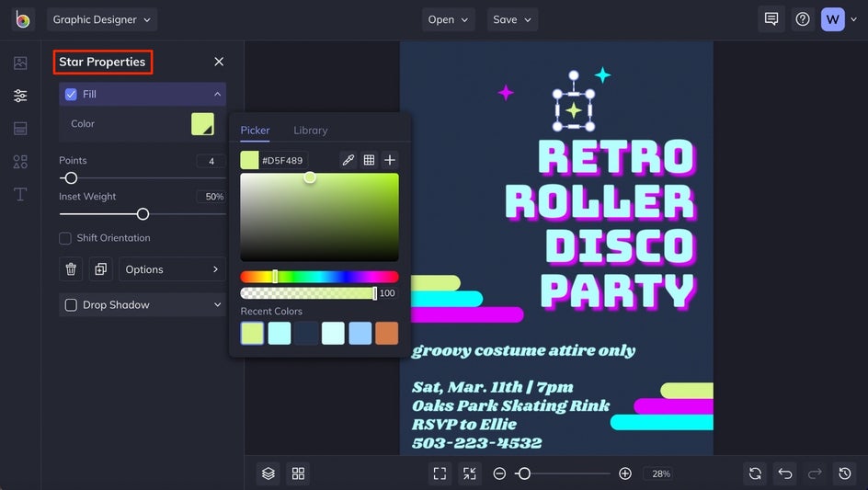Select the cyan star on the canvas
The width and height of the screenshot is (868, 490).
[603, 74]
